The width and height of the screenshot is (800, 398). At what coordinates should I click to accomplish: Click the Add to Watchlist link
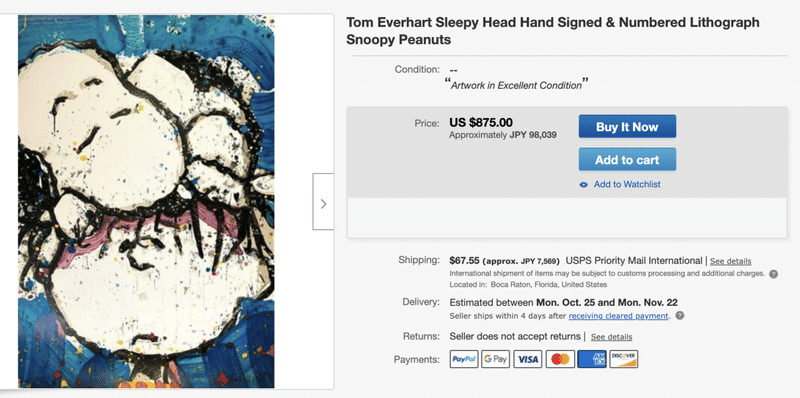627,185
